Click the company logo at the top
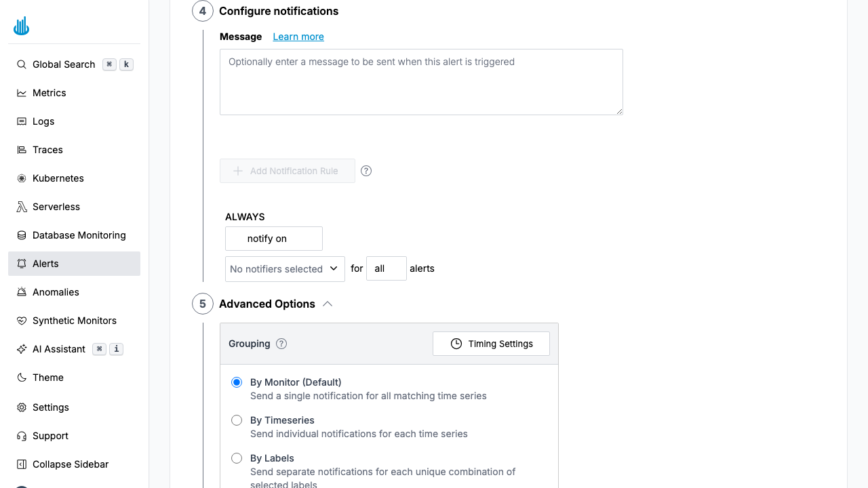868x488 pixels. click(21, 26)
